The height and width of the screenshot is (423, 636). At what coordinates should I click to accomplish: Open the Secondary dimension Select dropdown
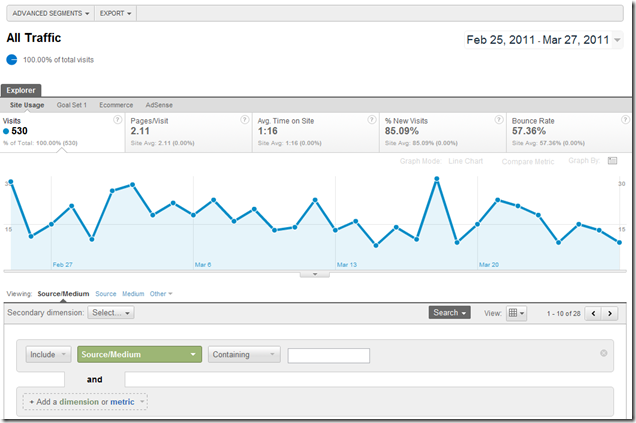coord(111,313)
